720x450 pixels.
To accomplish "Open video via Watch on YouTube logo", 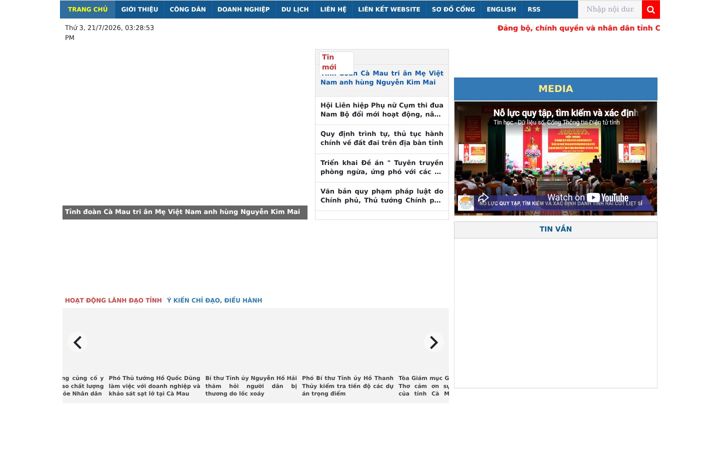I will click(588, 198).
